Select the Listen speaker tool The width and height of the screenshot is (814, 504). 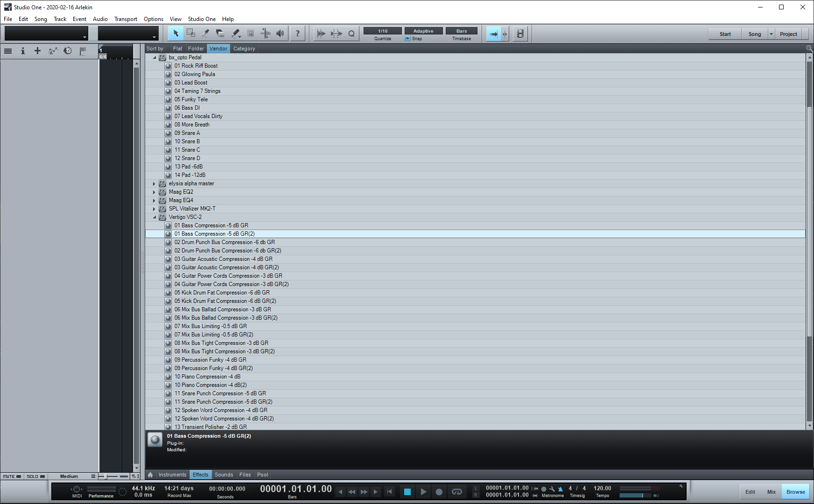click(x=281, y=33)
